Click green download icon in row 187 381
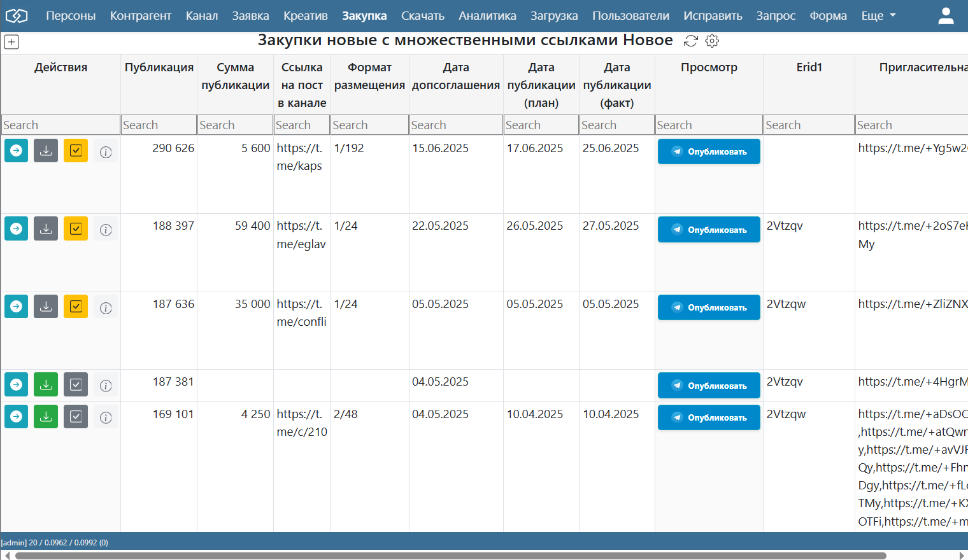The image size is (968, 560). pos(46,384)
